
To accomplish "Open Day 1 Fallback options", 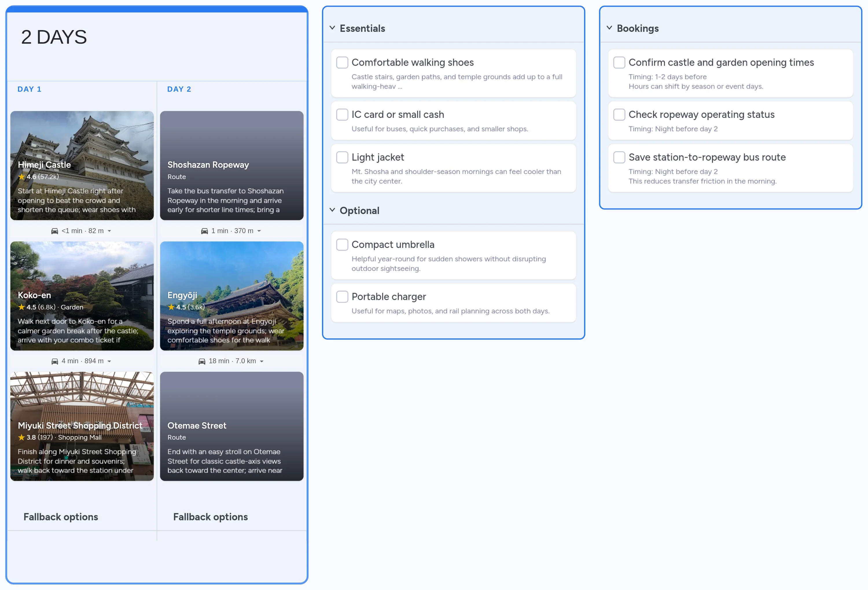I will (60, 517).
